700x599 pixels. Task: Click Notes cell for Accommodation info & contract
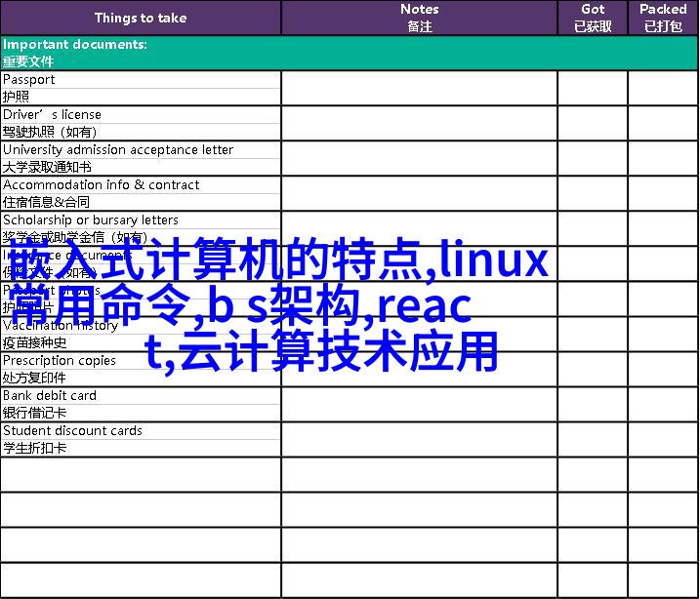click(419, 193)
